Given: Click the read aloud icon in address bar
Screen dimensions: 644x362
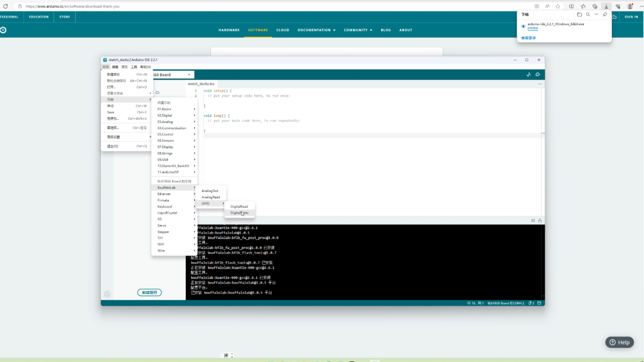Looking at the screenshot, I should tap(547, 6).
